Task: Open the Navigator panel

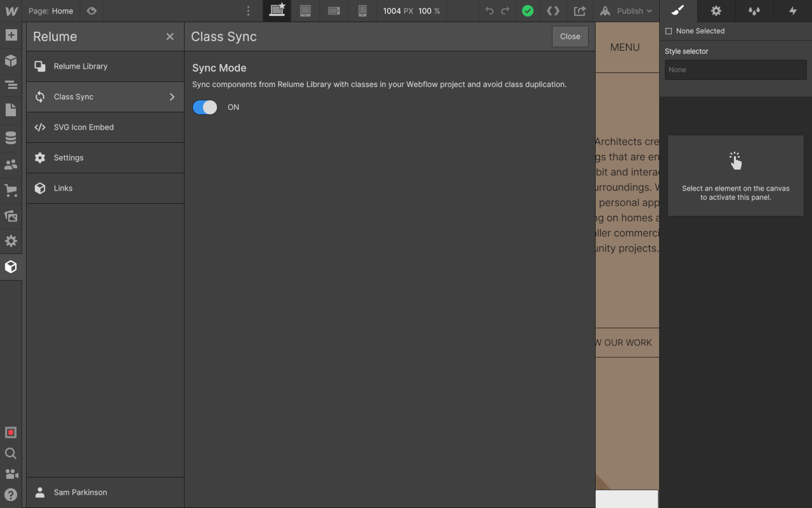Action: click(x=11, y=84)
